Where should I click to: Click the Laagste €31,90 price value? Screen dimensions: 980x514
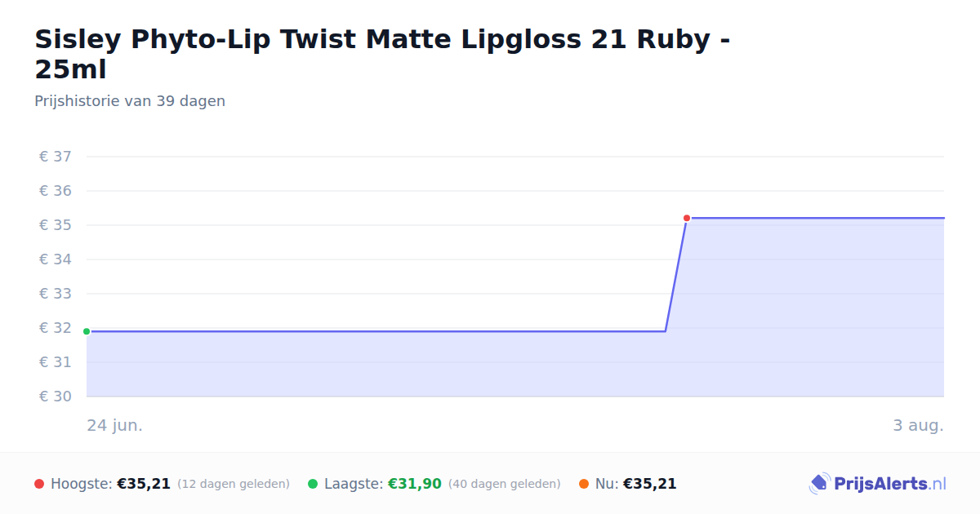415,484
